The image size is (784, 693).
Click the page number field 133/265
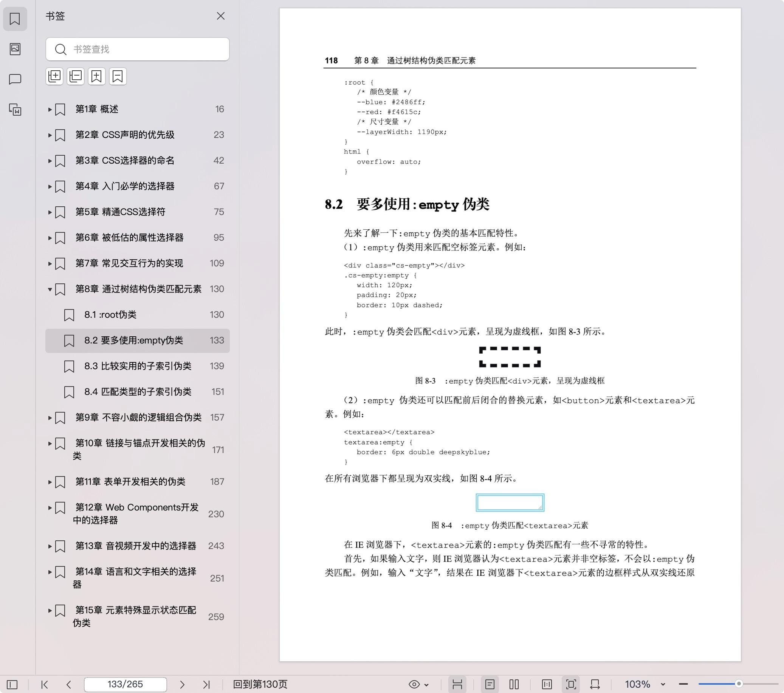click(x=126, y=684)
